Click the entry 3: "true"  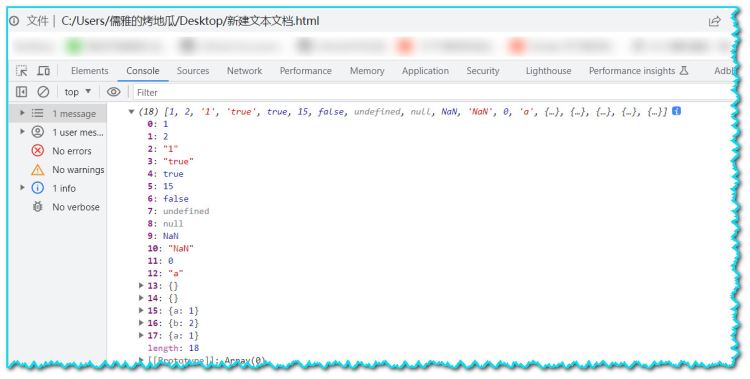tap(170, 161)
